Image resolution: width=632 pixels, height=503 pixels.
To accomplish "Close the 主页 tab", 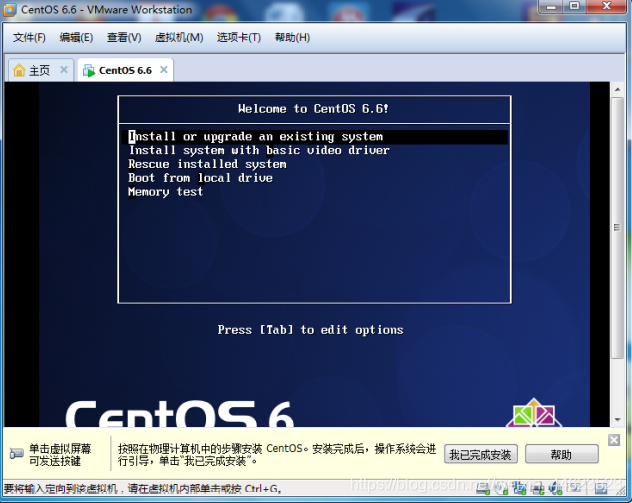I will click(64, 70).
